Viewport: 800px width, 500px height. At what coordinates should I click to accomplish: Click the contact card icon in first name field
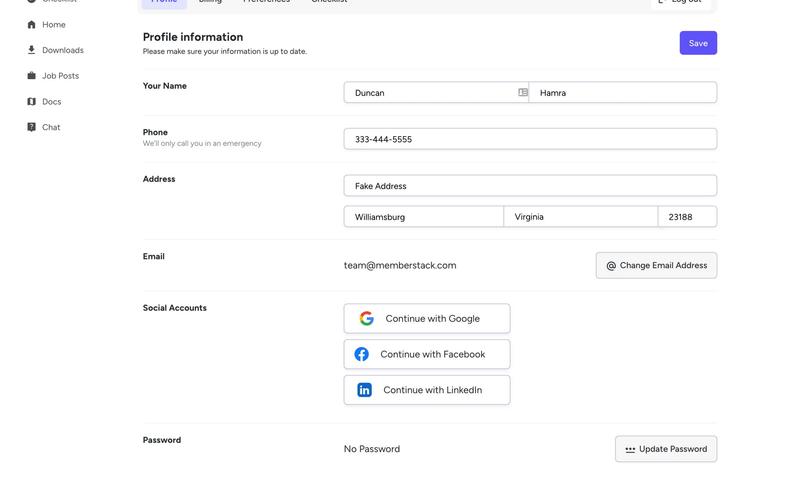523,93
